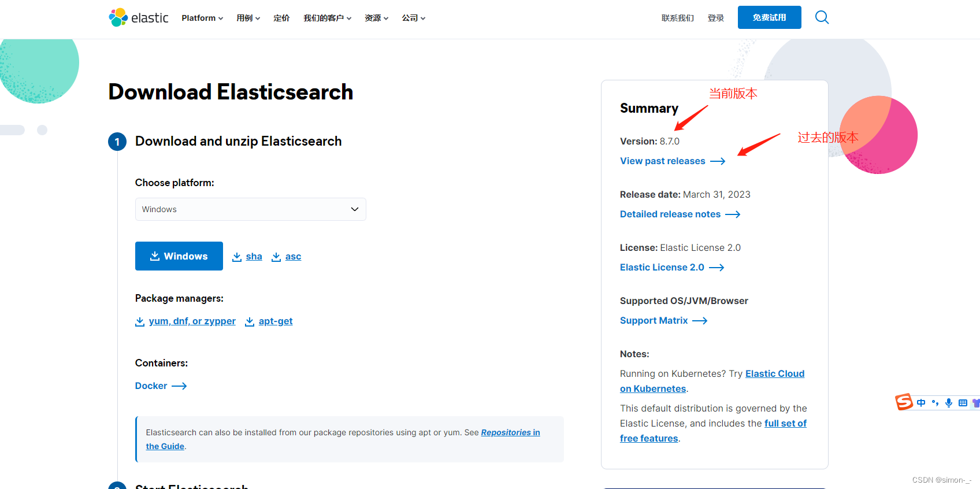Click the Download Elasticsearch heading
980x489 pixels.
point(231,92)
